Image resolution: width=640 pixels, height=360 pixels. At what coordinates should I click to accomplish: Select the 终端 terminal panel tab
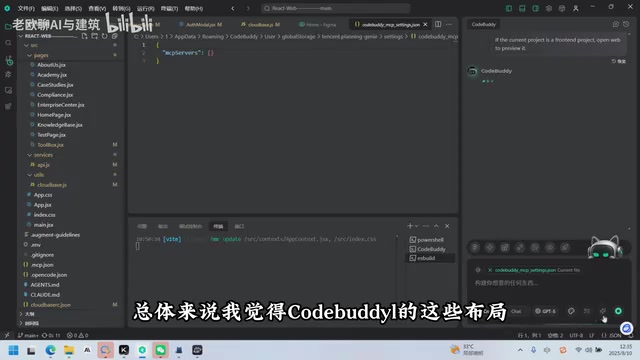218,226
